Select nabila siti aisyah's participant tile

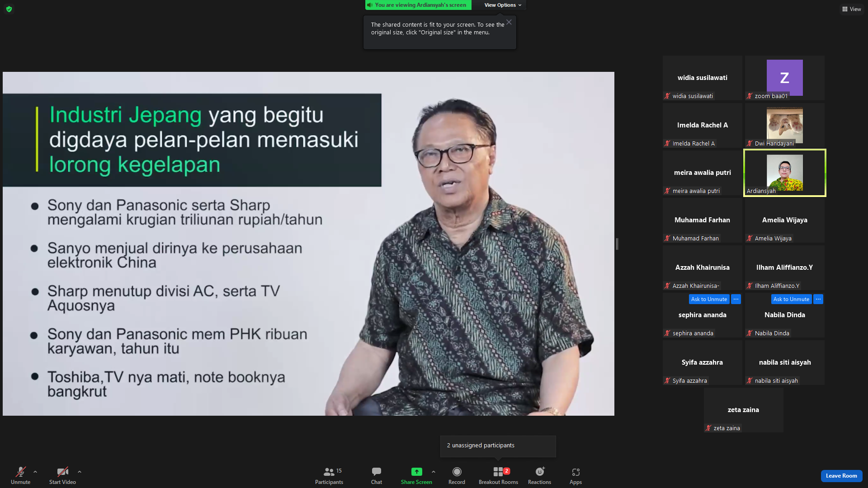pos(785,362)
